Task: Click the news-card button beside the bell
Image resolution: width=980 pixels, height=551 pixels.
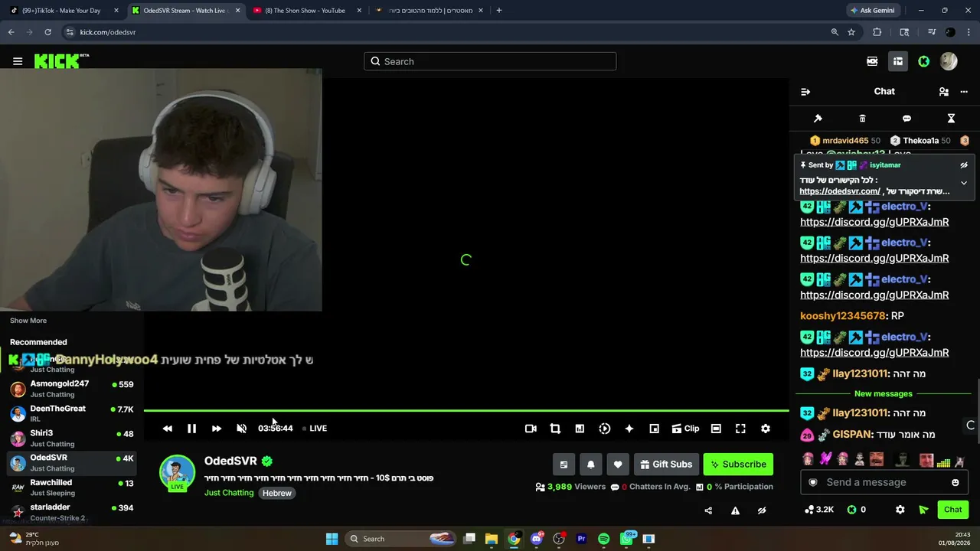Action: [563, 465]
